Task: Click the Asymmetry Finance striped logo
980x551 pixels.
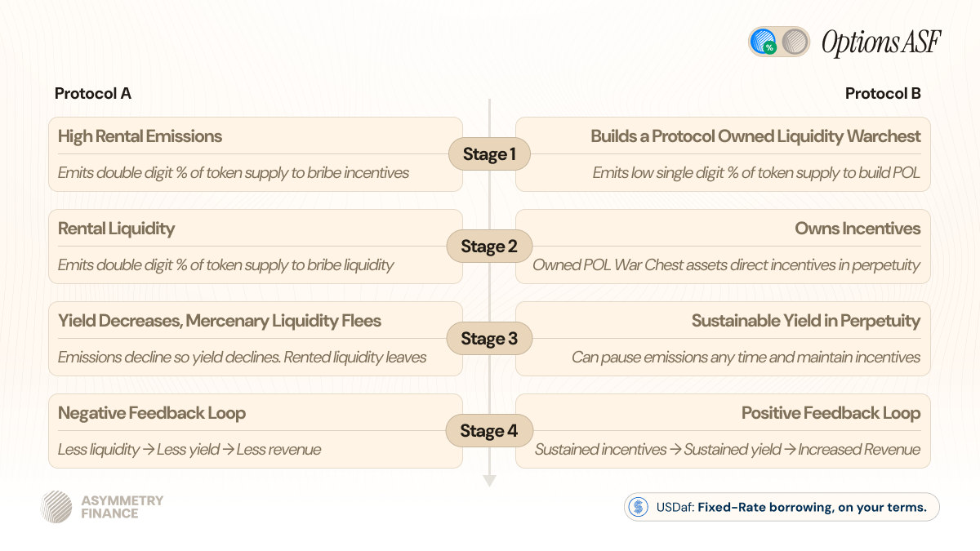Action: click(56, 506)
